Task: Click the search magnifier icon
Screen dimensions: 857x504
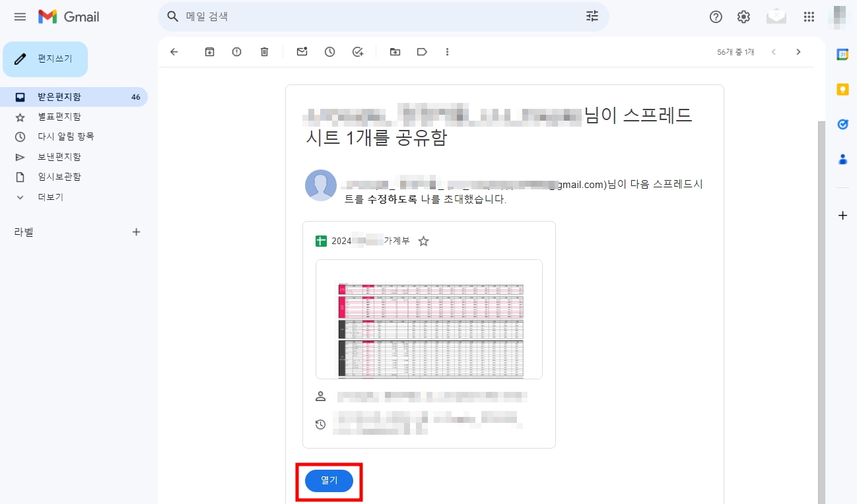Action: (173, 16)
